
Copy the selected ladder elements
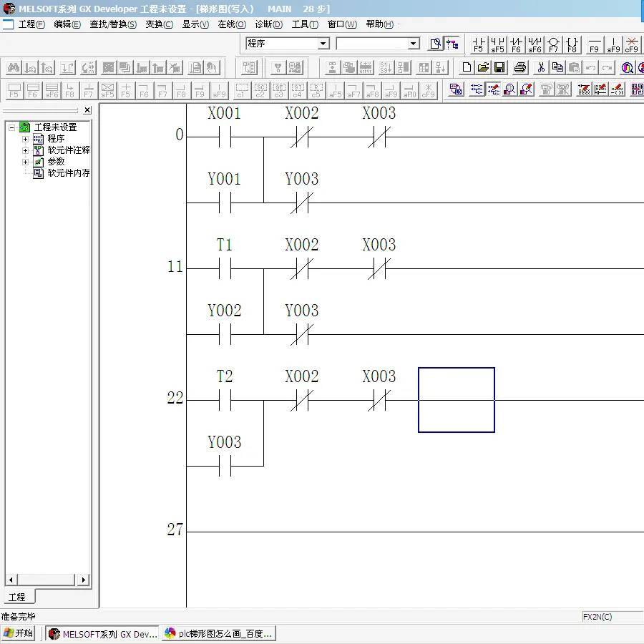tap(557, 67)
